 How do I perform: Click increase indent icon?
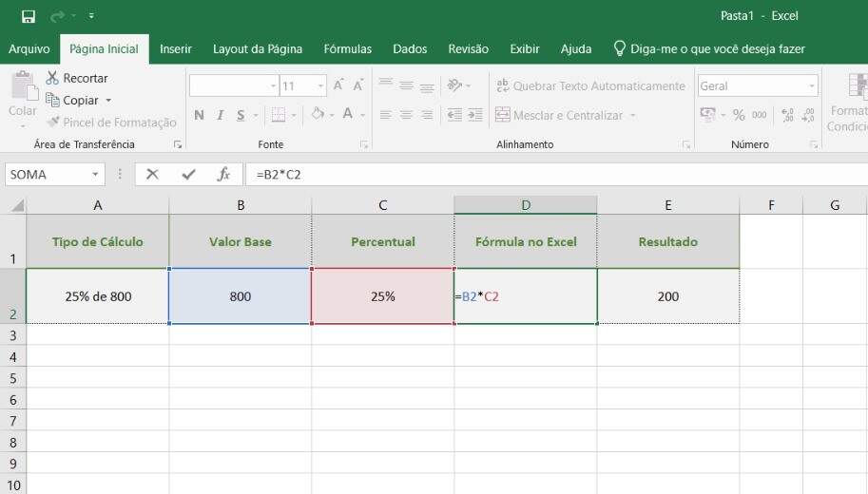475,115
